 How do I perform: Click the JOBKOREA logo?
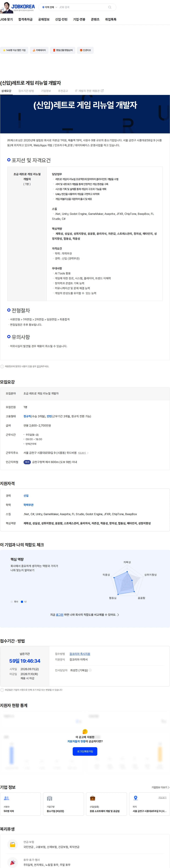(23, 6)
